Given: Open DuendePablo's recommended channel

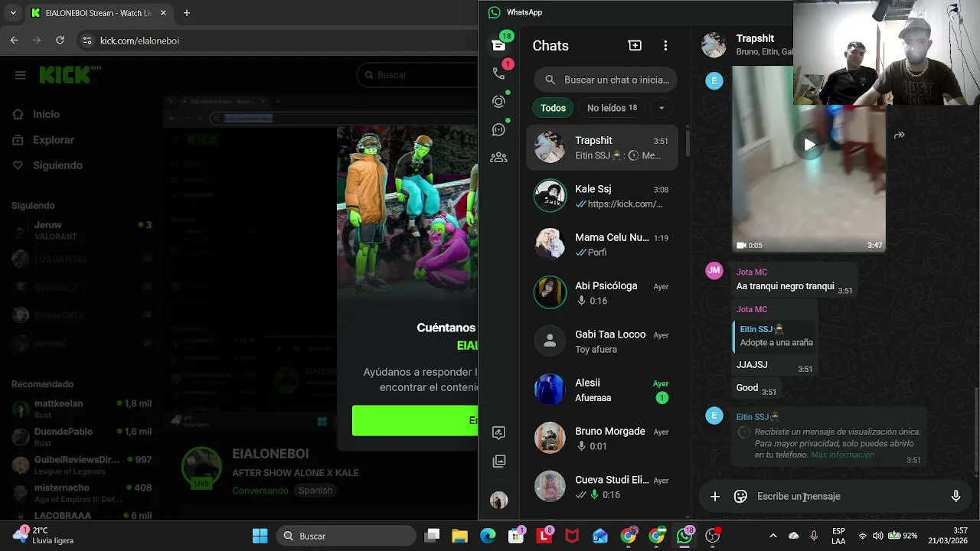Looking at the screenshot, I should pos(81,437).
